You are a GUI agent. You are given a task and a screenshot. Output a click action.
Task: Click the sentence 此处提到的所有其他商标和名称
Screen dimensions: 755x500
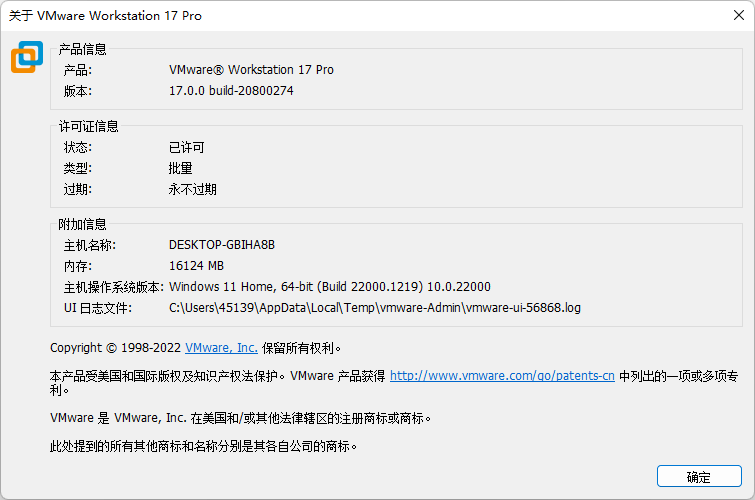[203, 446]
